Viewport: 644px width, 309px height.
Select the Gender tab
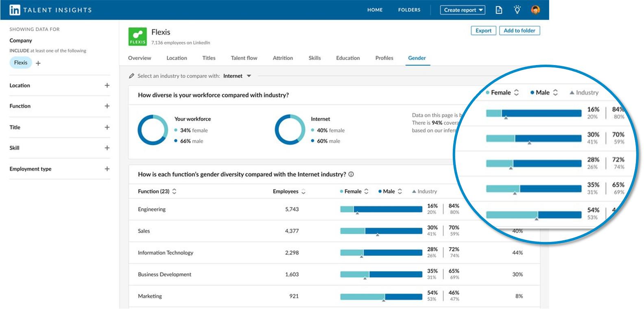point(417,58)
